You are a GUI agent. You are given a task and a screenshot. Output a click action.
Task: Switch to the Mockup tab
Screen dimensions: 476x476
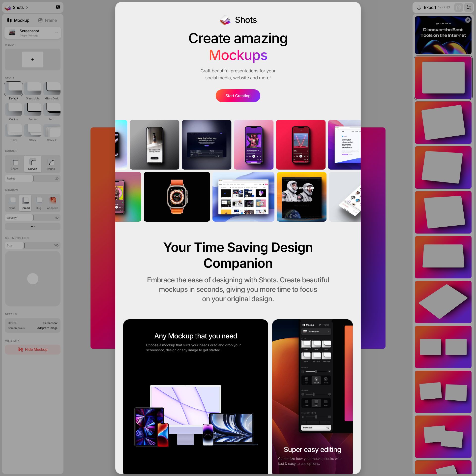click(x=18, y=20)
